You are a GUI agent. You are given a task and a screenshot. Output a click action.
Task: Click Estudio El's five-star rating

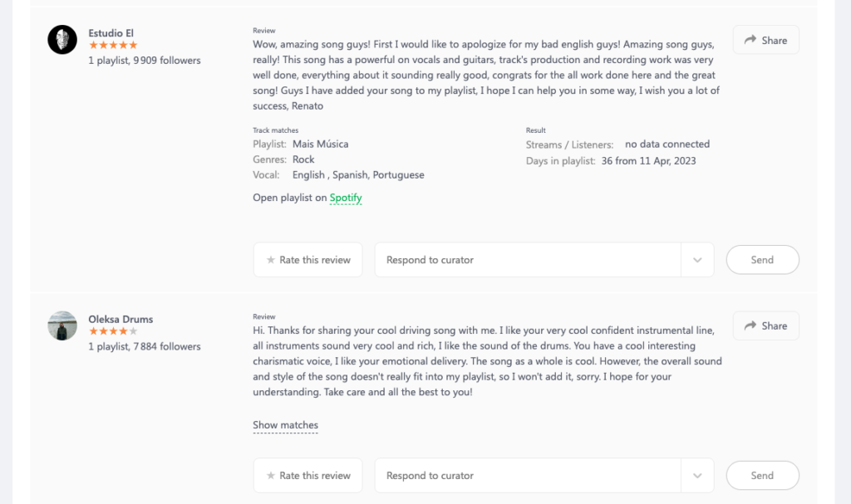click(113, 45)
